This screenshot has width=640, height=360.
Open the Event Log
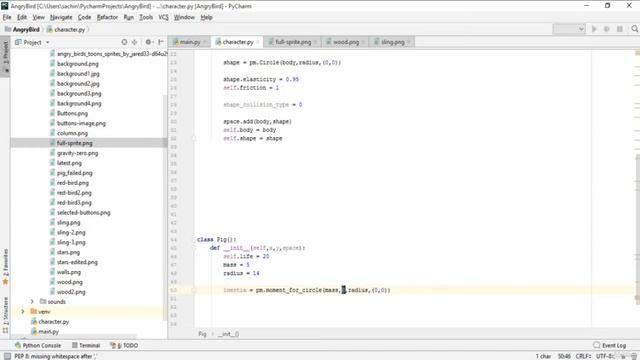[610, 345]
